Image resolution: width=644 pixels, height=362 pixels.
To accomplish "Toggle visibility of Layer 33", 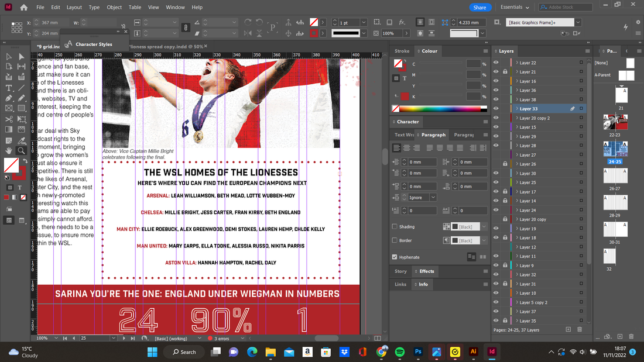I will pos(496,109).
